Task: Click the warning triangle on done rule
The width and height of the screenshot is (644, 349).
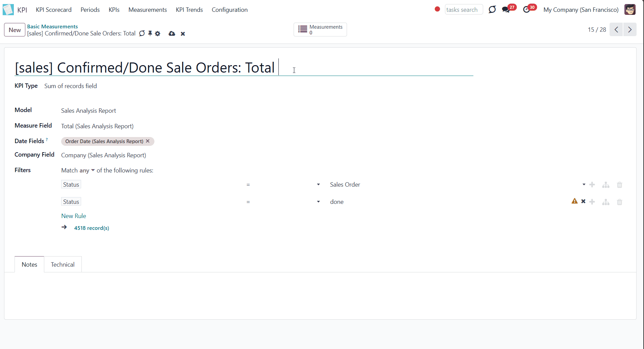Action: (574, 201)
